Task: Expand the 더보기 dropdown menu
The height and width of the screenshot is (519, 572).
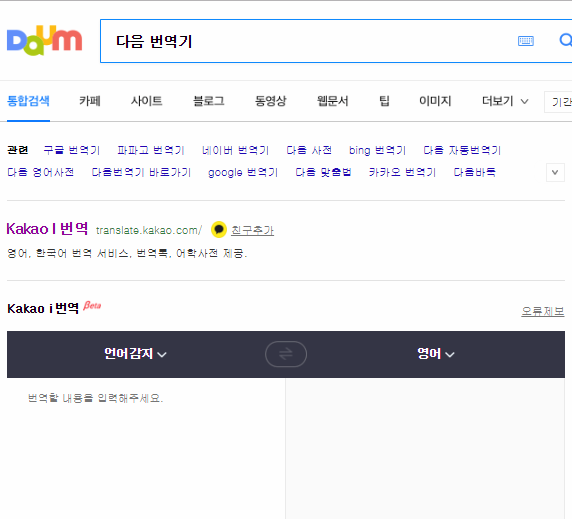Action: click(x=505, y=101)
